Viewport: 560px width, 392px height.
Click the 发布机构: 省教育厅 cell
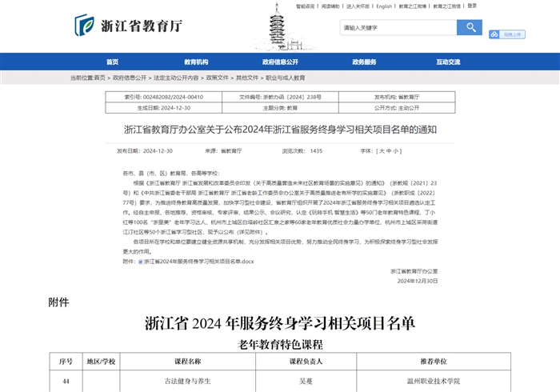click(x=397, y=97)
